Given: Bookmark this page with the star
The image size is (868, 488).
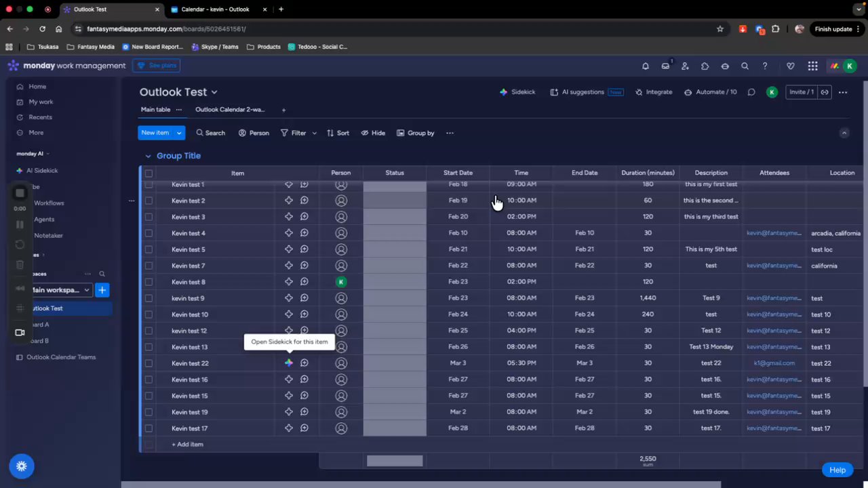Looking at the screenshot, I should tap(720, 29).
